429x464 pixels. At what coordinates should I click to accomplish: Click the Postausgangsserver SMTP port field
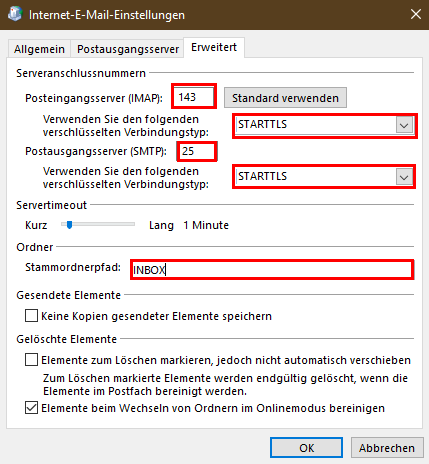click(x=197, y=151)
